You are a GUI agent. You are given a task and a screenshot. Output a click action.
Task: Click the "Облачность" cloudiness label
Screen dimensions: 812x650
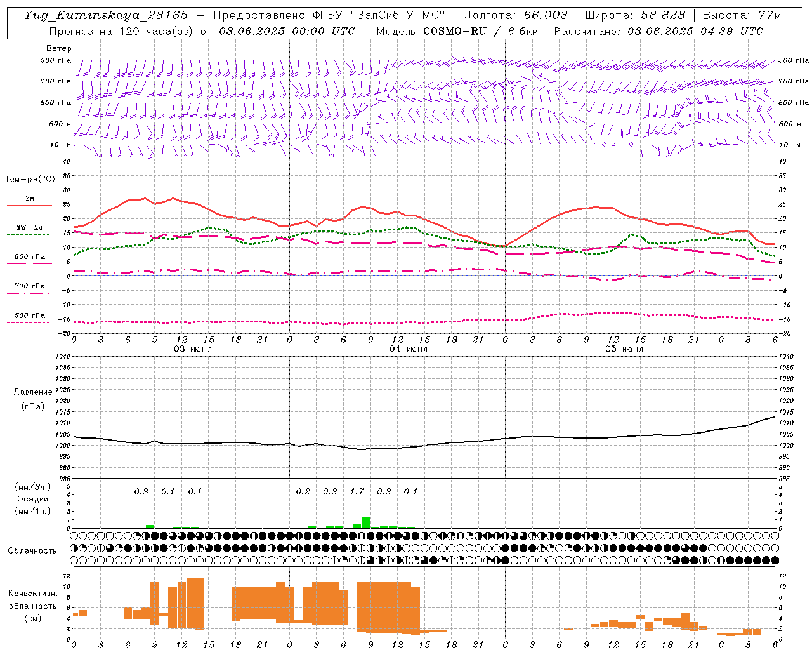[x=32, y=550]
